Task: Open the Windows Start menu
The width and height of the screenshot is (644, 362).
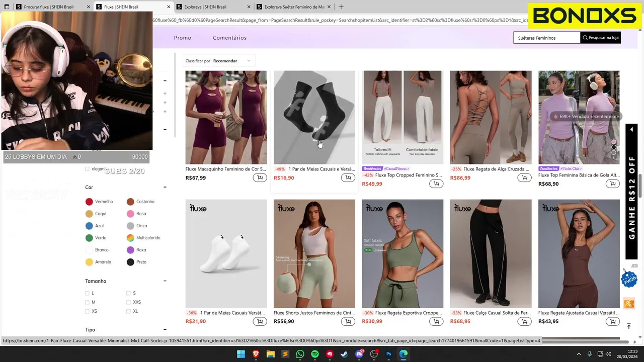Action: coord(241,354)
